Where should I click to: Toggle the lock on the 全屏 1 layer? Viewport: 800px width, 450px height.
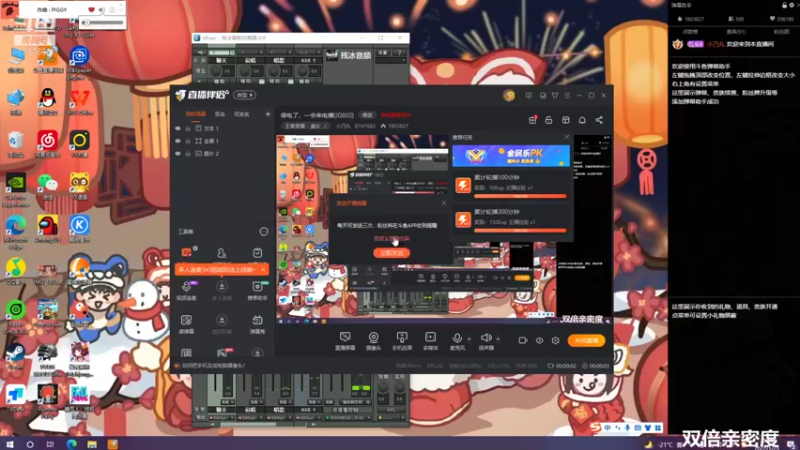(188, 141)
